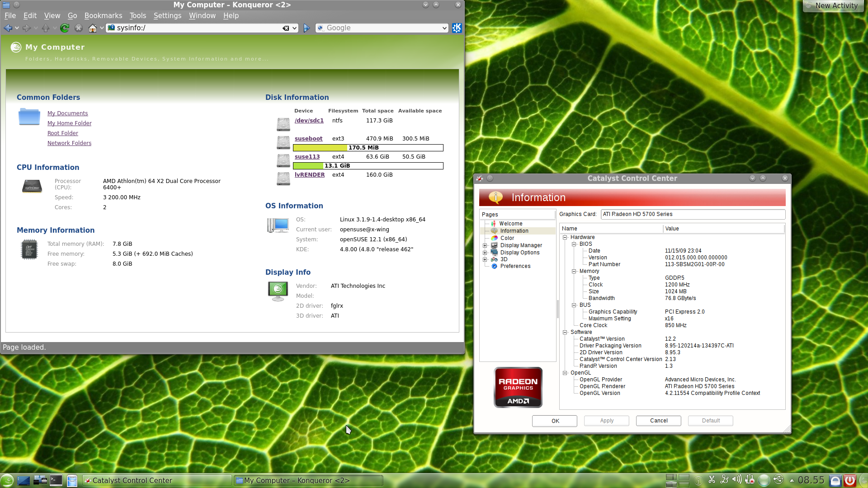Screen dimensions: 868x488
Task: Open the suse113 disk link
Action: [307, 157]
